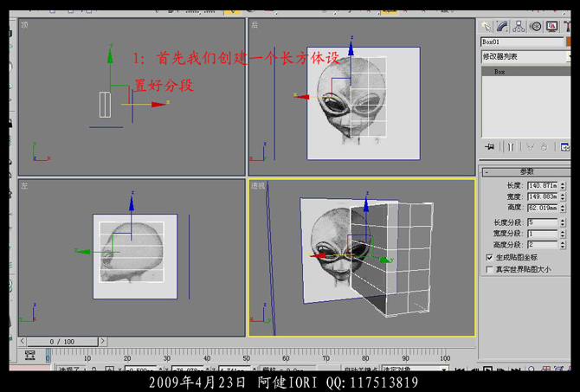Toggle show end result icon
The width and height of the screenshot is (580, 392).
[511, 147]
